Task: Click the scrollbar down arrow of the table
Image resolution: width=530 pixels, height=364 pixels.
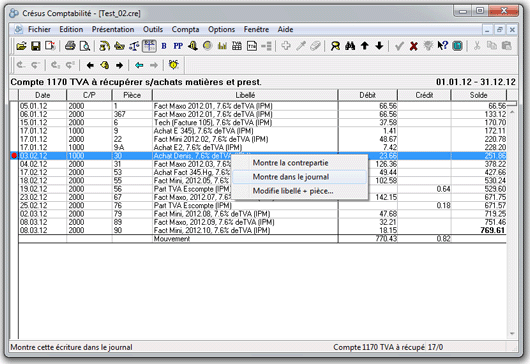Action: tap(512, 334)
